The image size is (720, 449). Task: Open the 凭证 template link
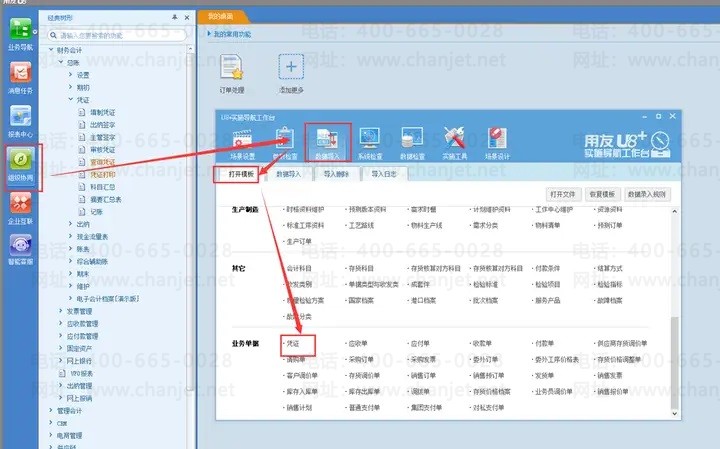coord(293,343)
